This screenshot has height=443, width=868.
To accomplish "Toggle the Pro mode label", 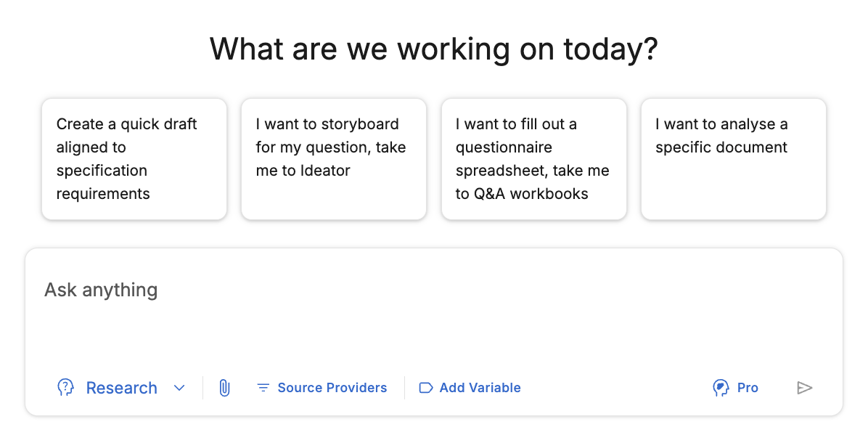I will [748, 388].
